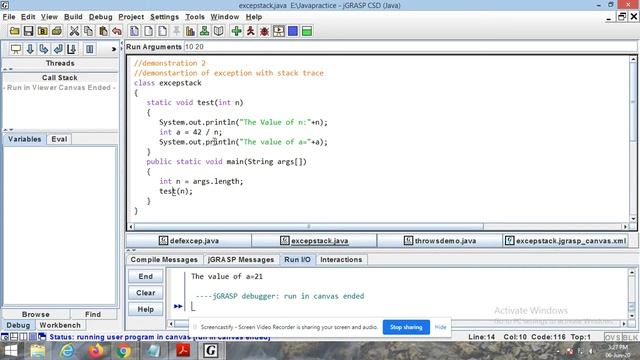Select the Variables tab
The image size is (640, 360).
click(x=24, y=139)
